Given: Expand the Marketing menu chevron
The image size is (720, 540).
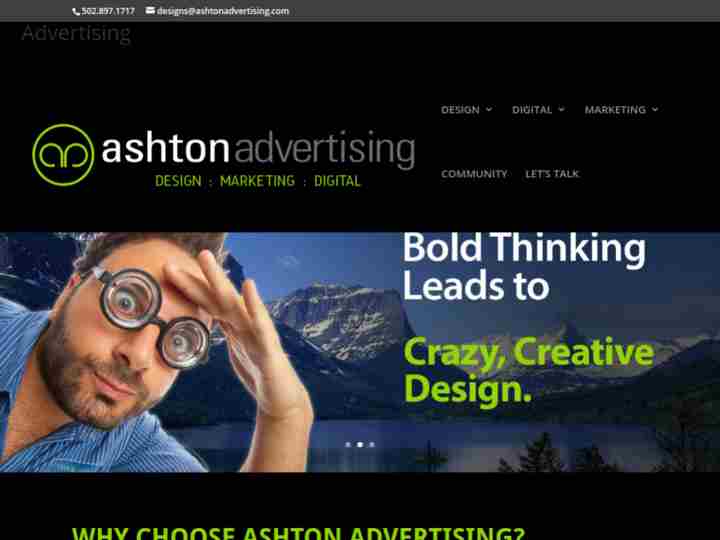Looking at the screenshot, I should click(655, 109).
